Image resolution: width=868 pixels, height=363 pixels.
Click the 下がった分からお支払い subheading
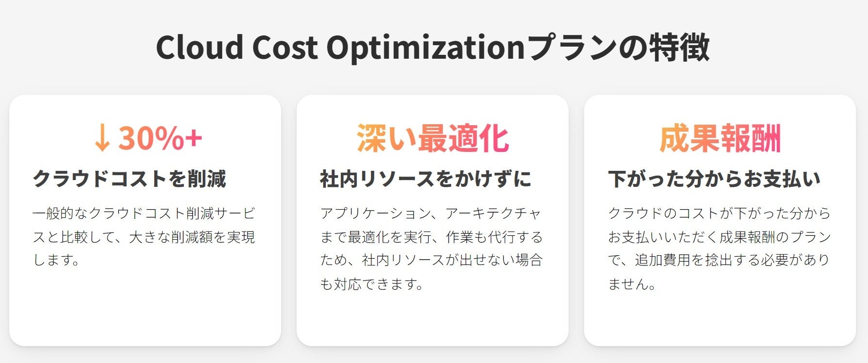[x=714, y=179]
